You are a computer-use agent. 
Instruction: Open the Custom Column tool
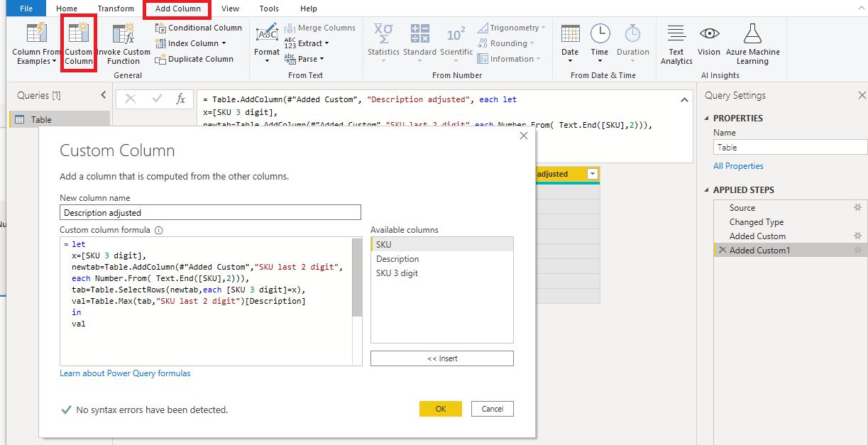point(79,43)
